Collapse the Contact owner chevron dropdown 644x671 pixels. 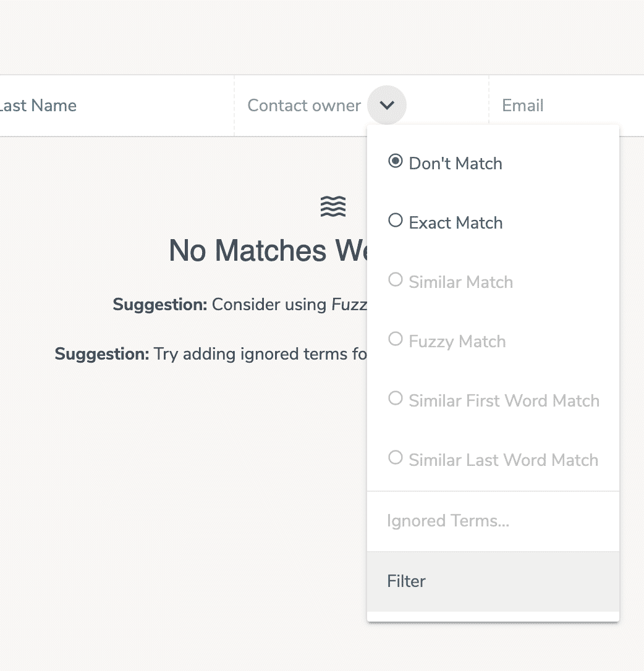click(387, 105)
